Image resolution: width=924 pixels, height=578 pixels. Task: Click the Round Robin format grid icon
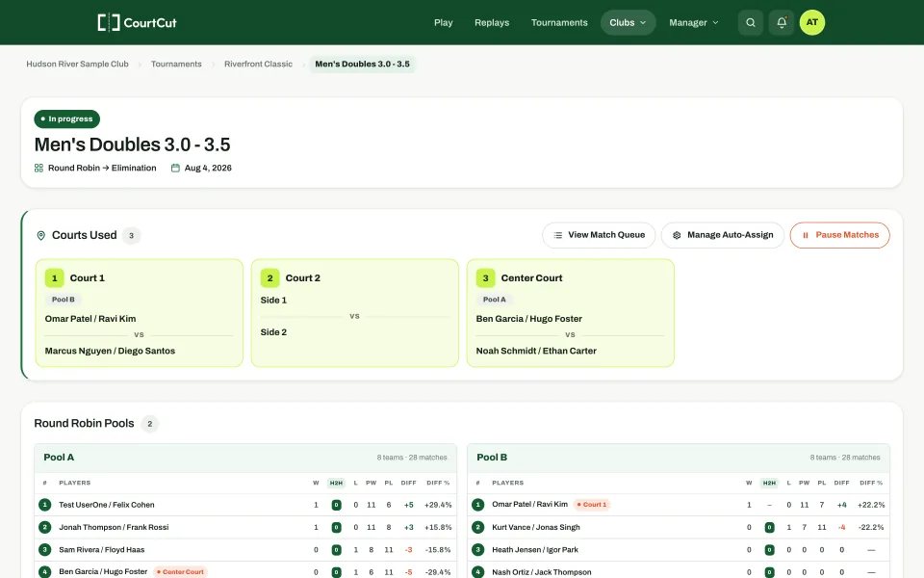pyautogui.click(x=38, y=168)
